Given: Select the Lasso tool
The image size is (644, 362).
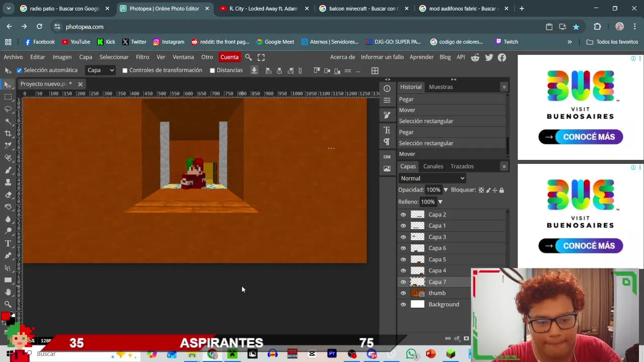Looking at the screenshot, I should coord(8,109).
